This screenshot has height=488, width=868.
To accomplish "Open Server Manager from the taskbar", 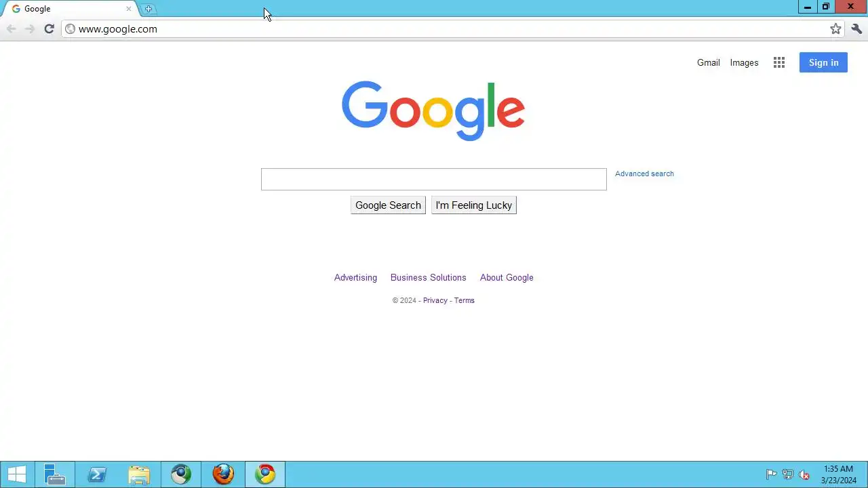I will (54, 474).
